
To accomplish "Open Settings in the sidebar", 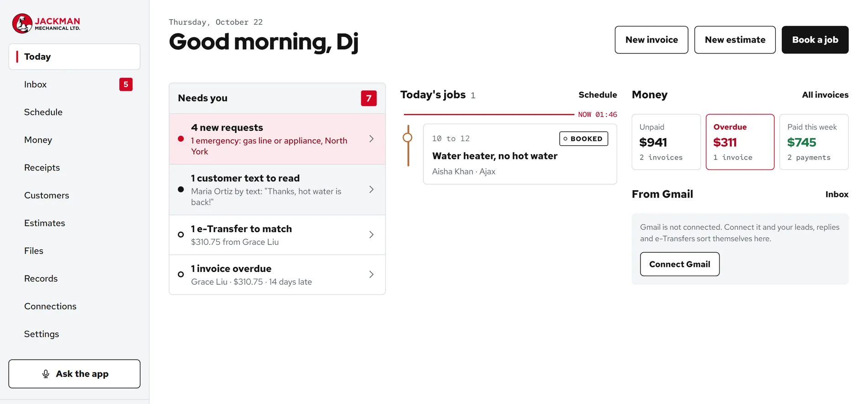I will tap(74, 334).
